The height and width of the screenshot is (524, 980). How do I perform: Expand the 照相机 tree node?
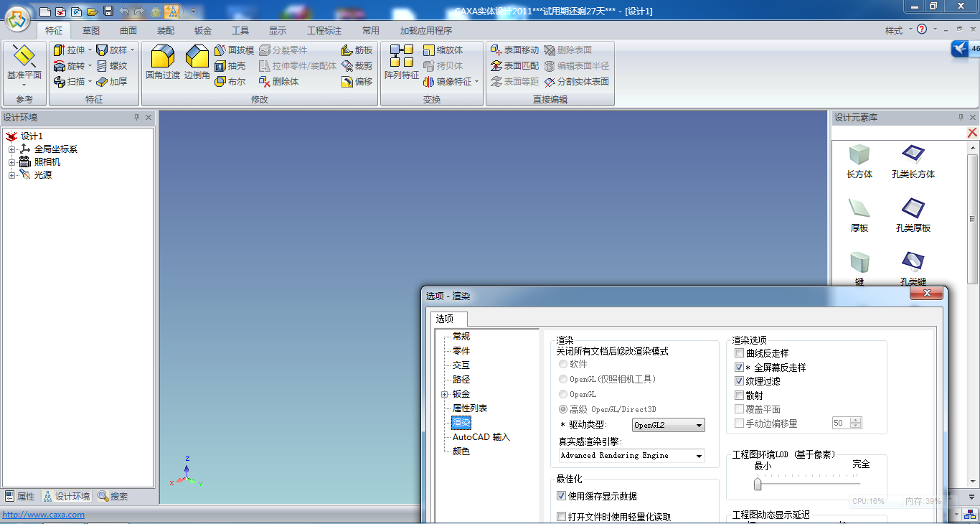tap(11, 162)
